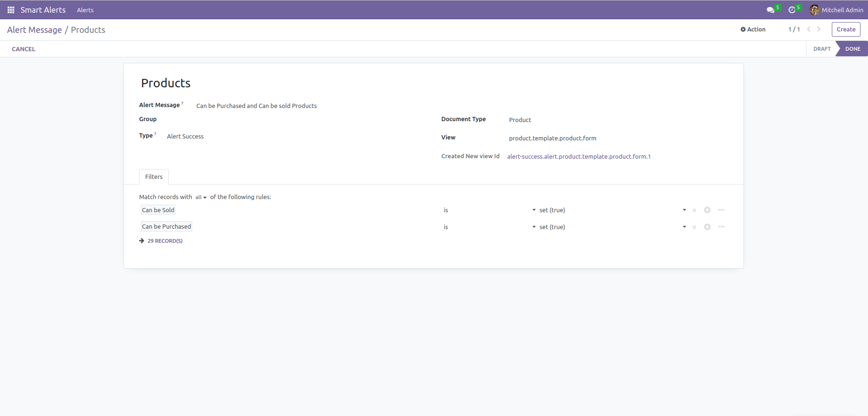Open the Mitchell Admin user menu
The image size is (868, 416).
coord(837,10)
